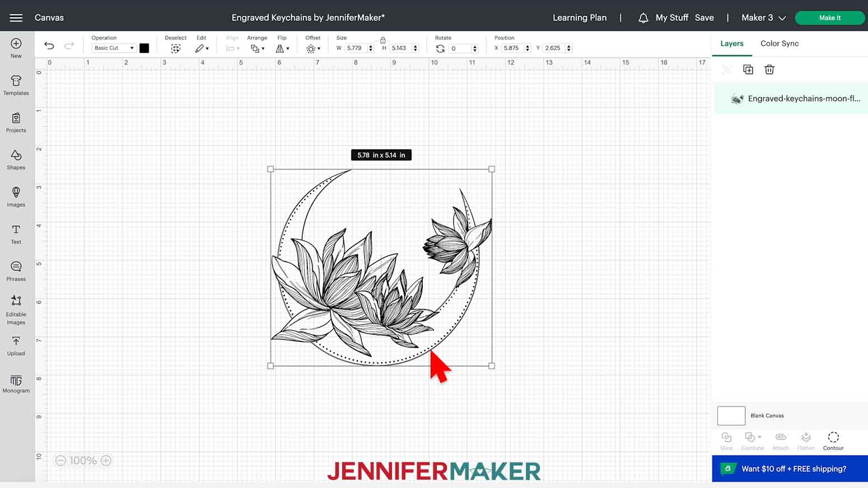The image size is (868, 488).
Task: Click the Rotate angle input field
Action: (x=460, y=49)
